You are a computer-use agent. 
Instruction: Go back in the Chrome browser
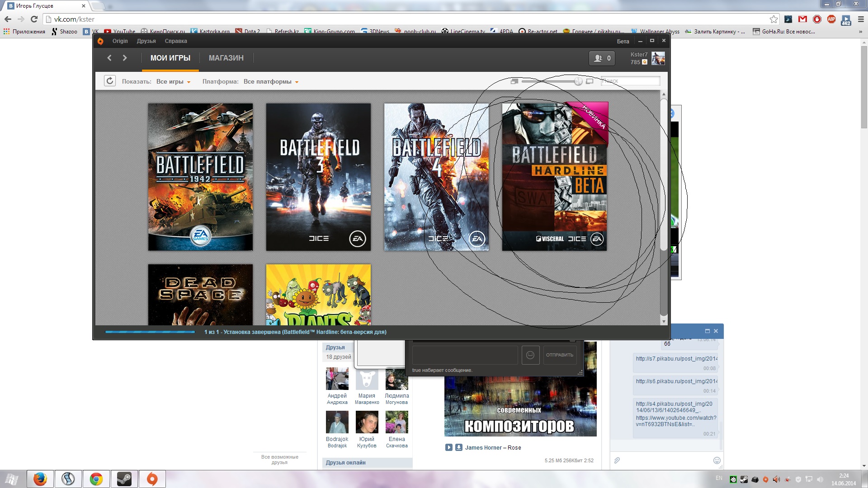click(x=8, y=19)
